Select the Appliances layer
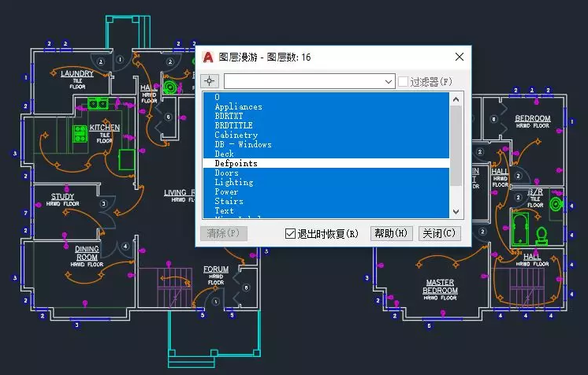This screenshot has height=375, width=588. 326,106
